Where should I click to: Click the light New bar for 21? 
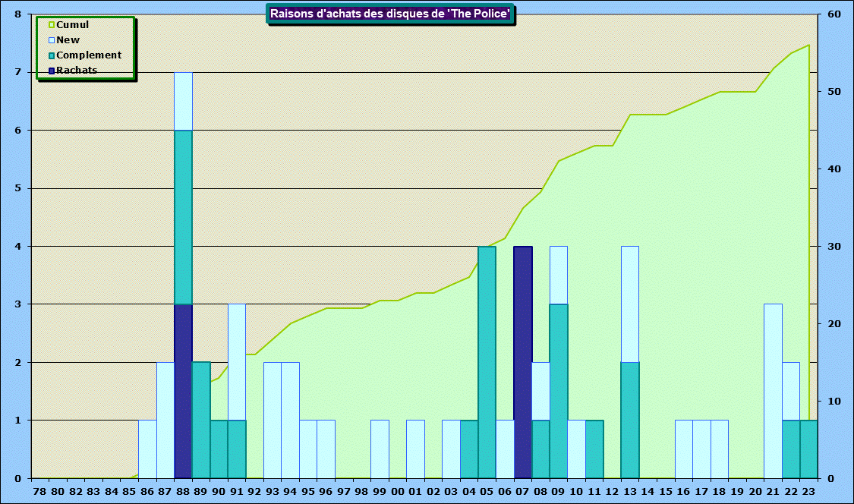[773, 391]
